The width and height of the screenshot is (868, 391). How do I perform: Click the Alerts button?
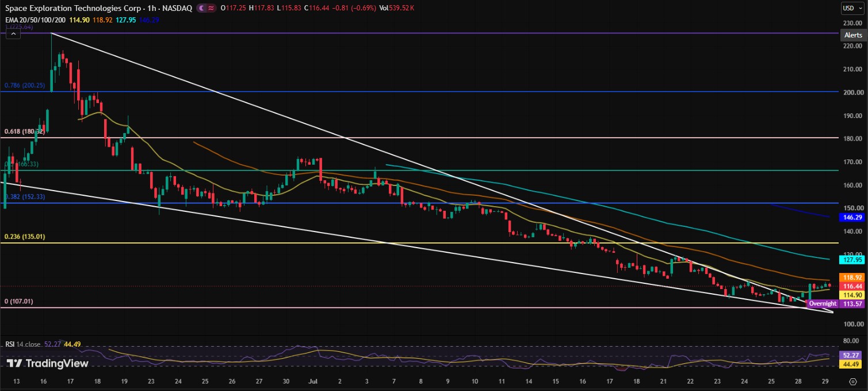pos(852,35)
